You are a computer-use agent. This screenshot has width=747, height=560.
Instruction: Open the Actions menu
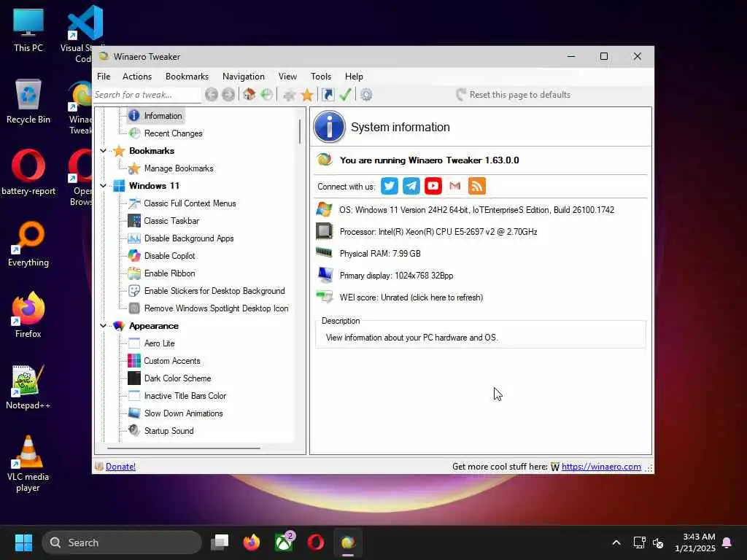(x=137, y=76)
